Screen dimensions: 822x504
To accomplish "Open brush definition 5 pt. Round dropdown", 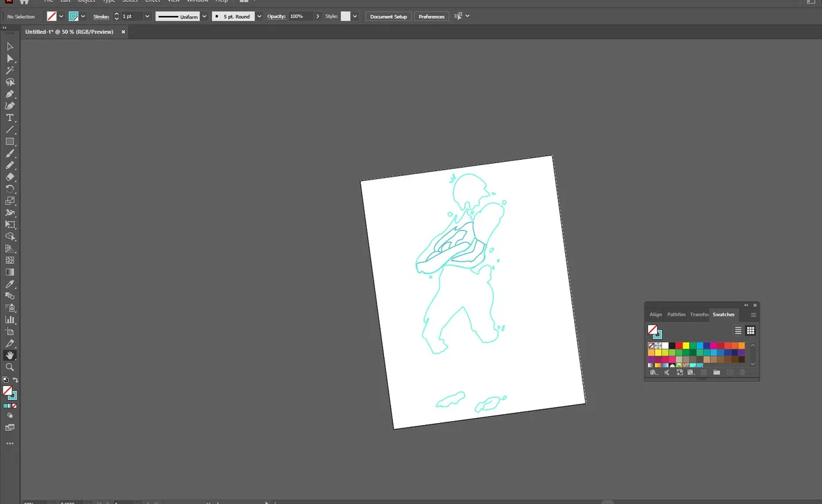I will point(259,16).
